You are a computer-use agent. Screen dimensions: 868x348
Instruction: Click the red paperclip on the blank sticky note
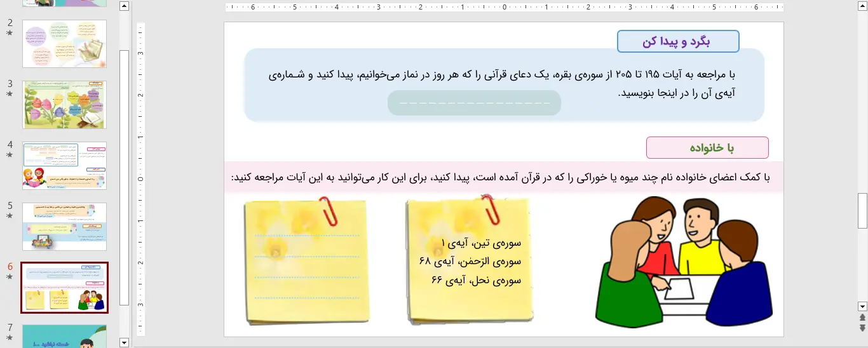(x=330, y=211)
